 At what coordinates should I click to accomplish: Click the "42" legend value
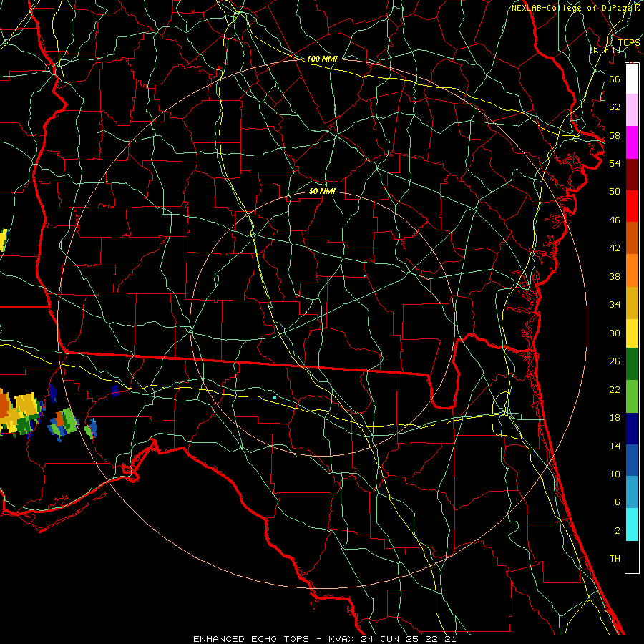[x=615, y=248]
